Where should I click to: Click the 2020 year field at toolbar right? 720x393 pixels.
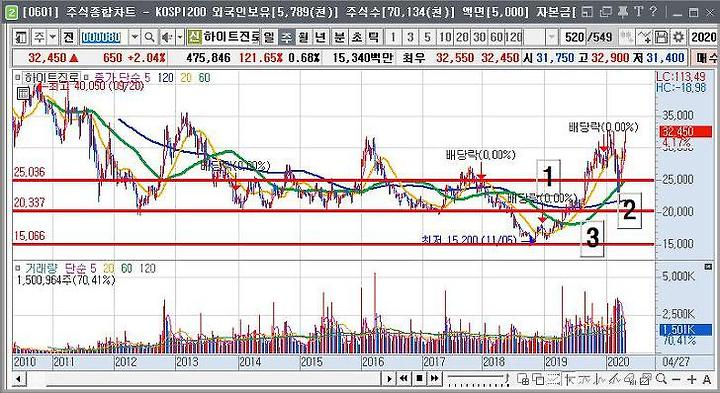[703, 37]
